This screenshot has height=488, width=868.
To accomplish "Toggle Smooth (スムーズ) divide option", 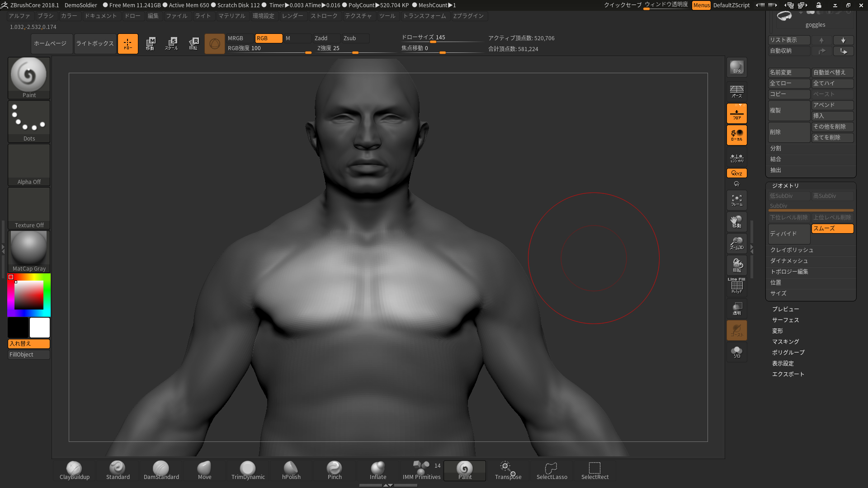I will tap(833, 229).
